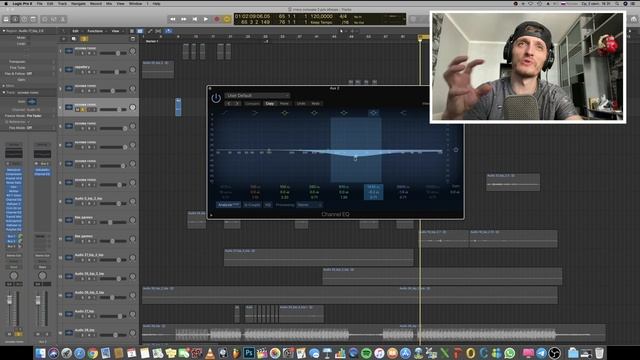Open the Mix menu

[109, 4]
